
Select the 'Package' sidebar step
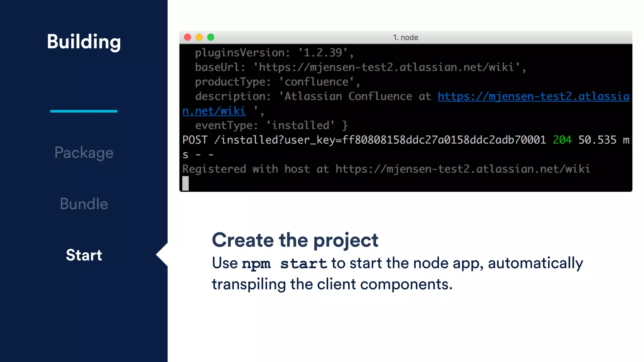tap(84, 153)
